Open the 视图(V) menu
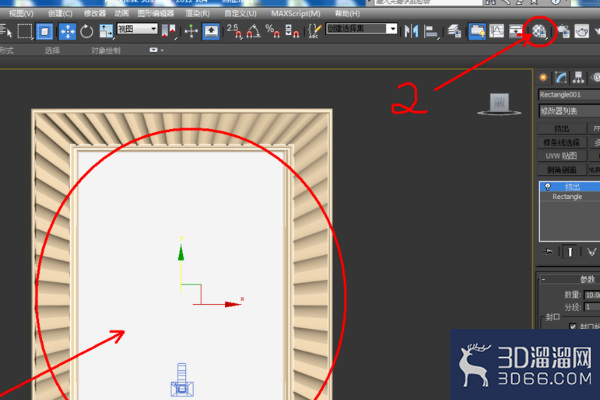Image resolution: width=600 pixels, height=400 pixels. 21,14
